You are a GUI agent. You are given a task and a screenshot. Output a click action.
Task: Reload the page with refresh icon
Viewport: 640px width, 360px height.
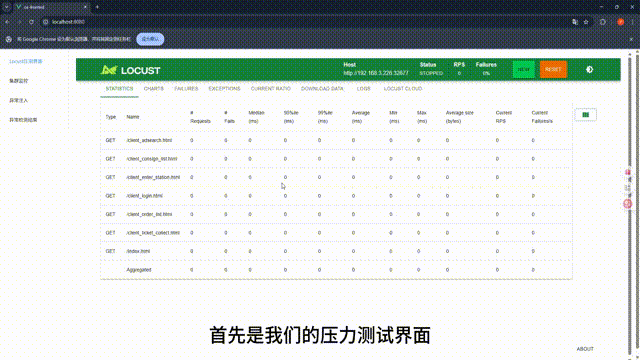click(x=31, y=22)
